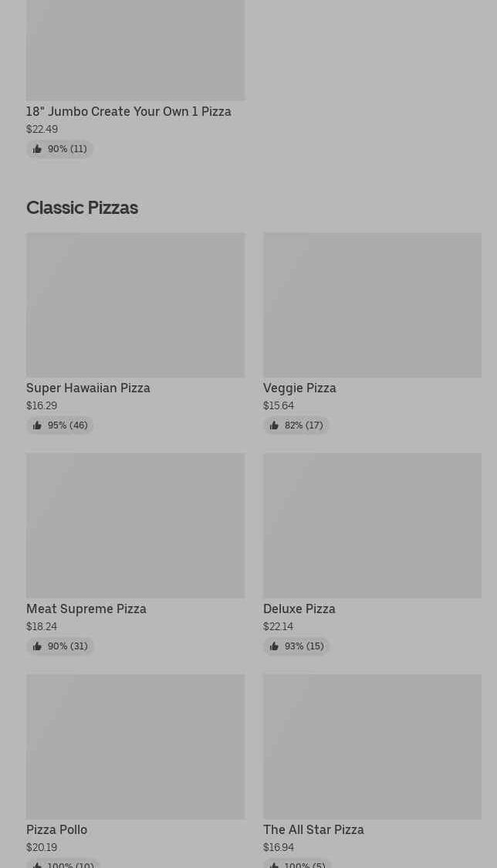497x868 pixels.
Task: Click thumbs-up icon under 18" Jumbo pizza
Action: point(37,149)
